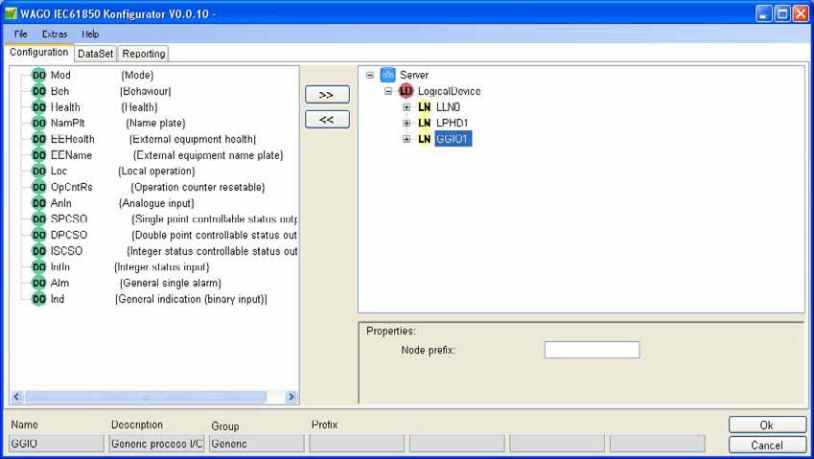Expand the LLN0 logical node
The width and height of the screenshot is (814, 459).
click(x=406, y=107)
